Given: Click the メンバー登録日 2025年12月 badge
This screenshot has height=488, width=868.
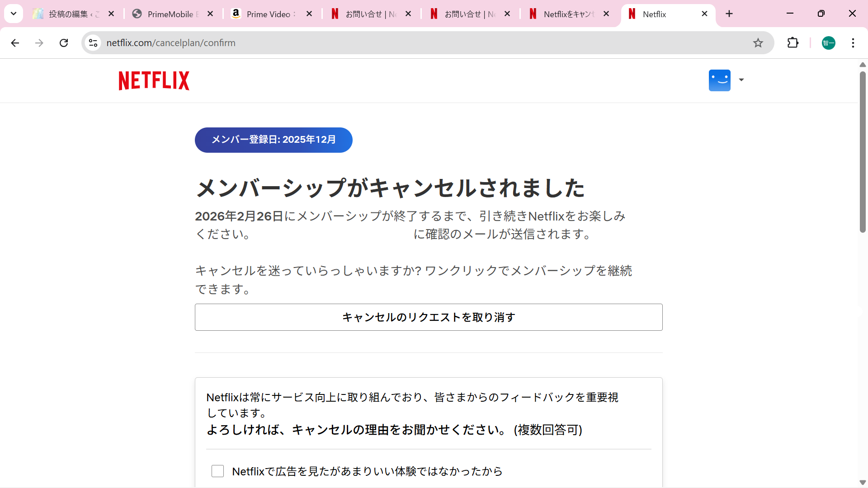Looking at the screenshot, I should point(273,140).
